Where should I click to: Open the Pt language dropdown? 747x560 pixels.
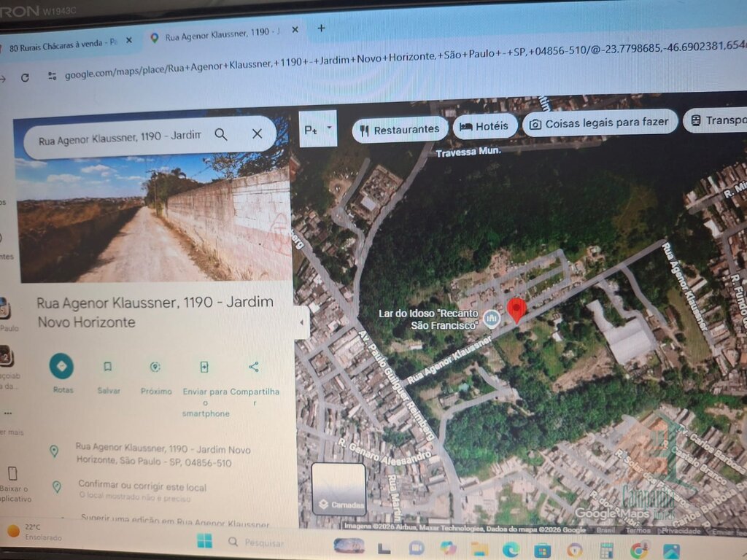(318, 129)
